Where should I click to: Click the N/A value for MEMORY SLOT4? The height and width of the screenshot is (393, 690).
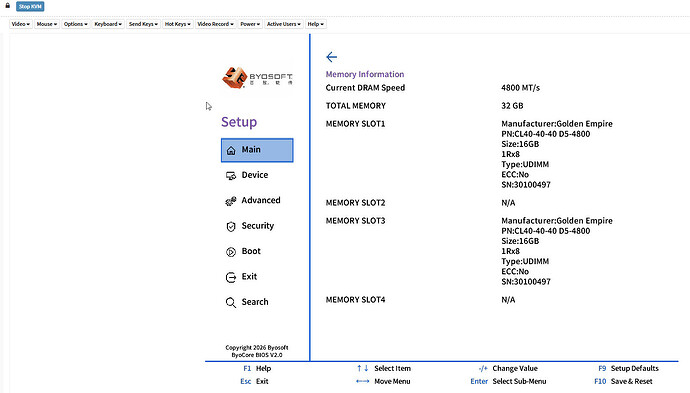pyautogui.click(x=508, y=300)
